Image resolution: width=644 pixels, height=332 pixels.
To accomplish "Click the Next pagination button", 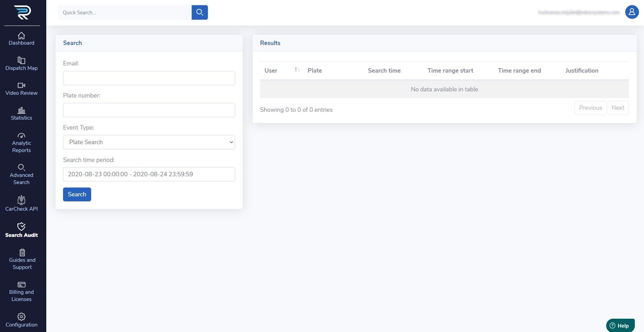I will point(617,108).
